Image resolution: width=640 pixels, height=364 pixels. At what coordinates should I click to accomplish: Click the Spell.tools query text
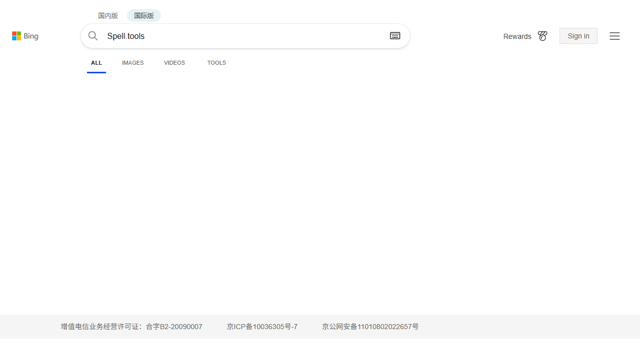click(126, 36)
